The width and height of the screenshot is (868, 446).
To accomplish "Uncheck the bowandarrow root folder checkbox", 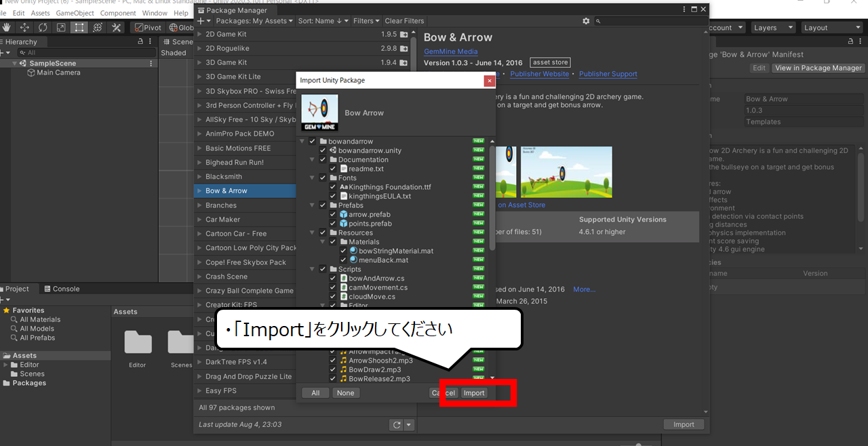I will pos(312,141).
